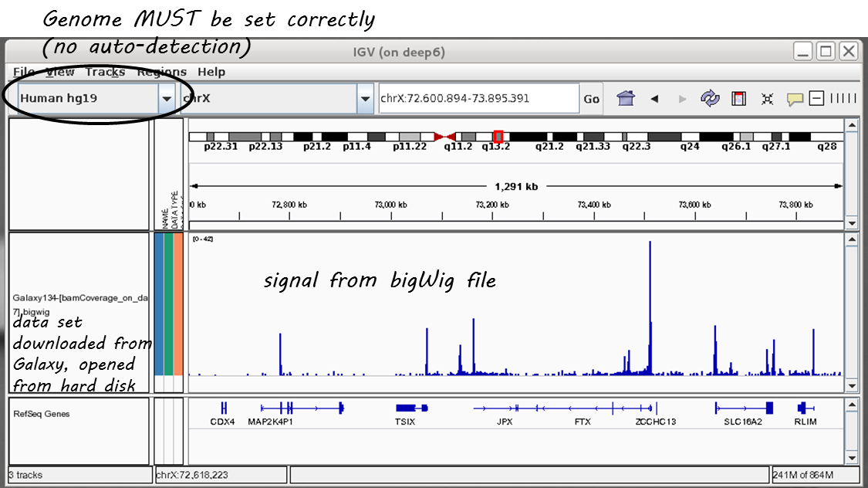
Task: Click the locus input field
Action: (479, 98)
